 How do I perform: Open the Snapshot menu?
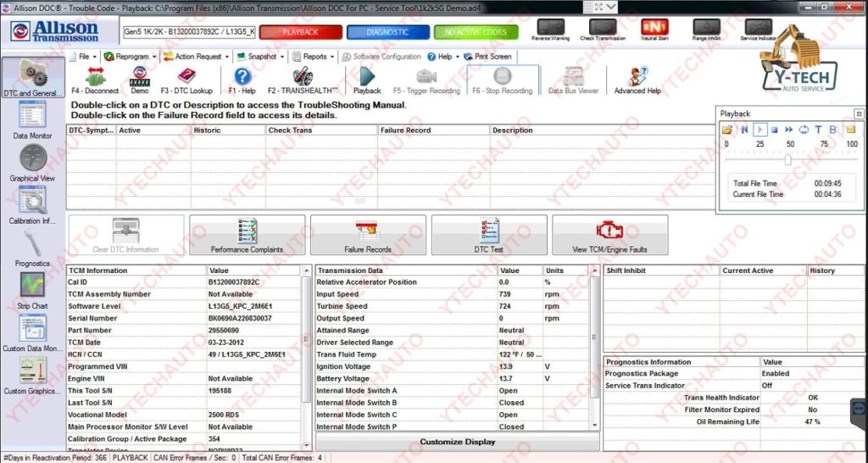click(x=260, y=57)
